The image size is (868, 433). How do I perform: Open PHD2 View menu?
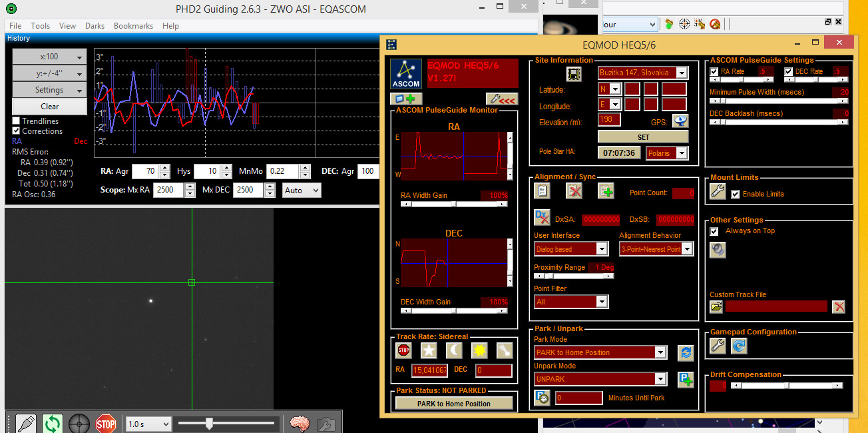[x=67, y=26]
